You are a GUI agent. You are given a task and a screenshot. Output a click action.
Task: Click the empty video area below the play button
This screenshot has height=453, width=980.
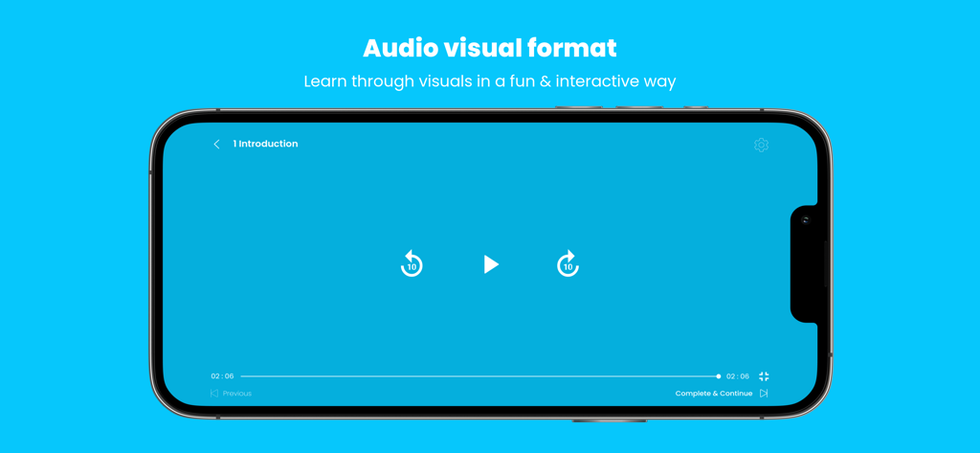pos(490,326)
